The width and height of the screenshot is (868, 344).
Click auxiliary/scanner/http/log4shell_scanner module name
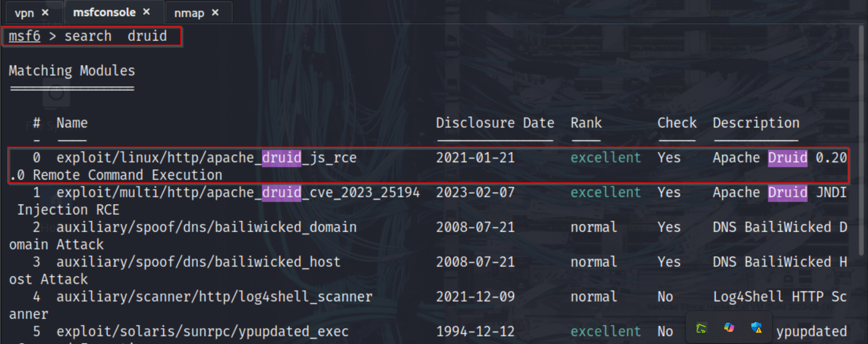click(214, 297)
